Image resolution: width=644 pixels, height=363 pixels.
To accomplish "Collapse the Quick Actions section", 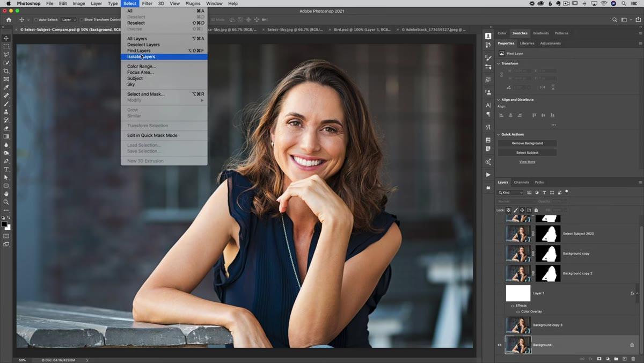I will tap(499, 134).
